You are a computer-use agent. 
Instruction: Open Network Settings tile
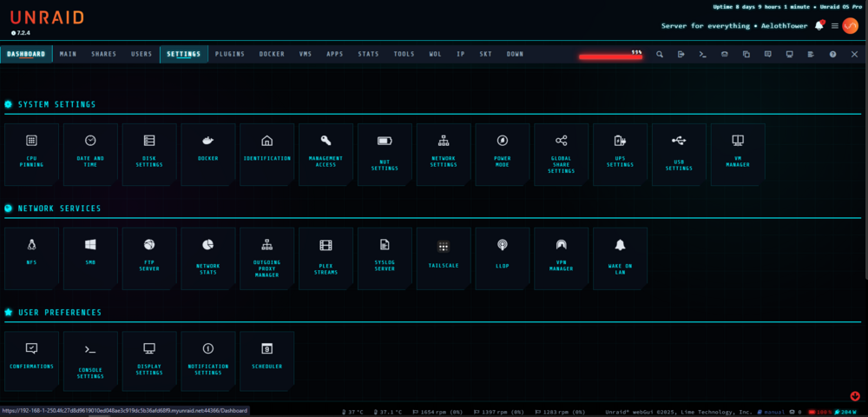click(x=444, y=155)
